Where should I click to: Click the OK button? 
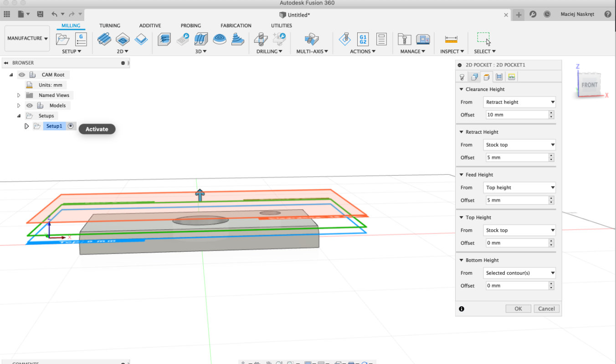518,308
